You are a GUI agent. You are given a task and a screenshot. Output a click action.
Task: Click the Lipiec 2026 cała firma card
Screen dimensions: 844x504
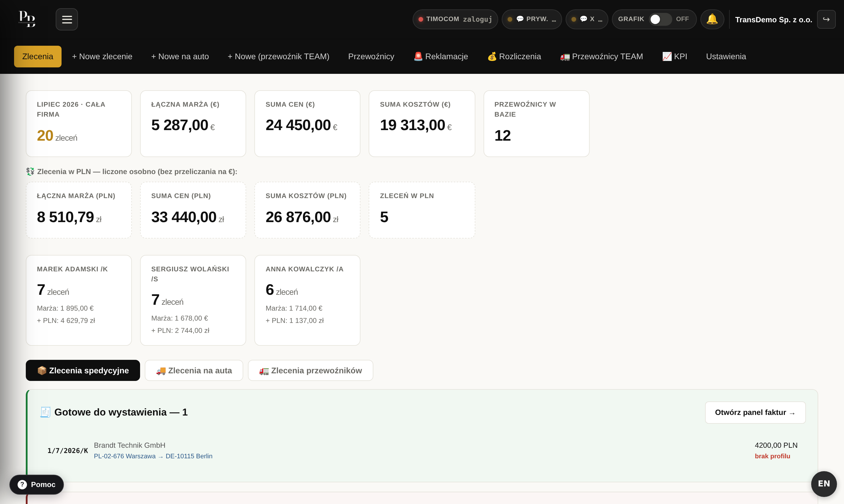(x=79, y=124)
